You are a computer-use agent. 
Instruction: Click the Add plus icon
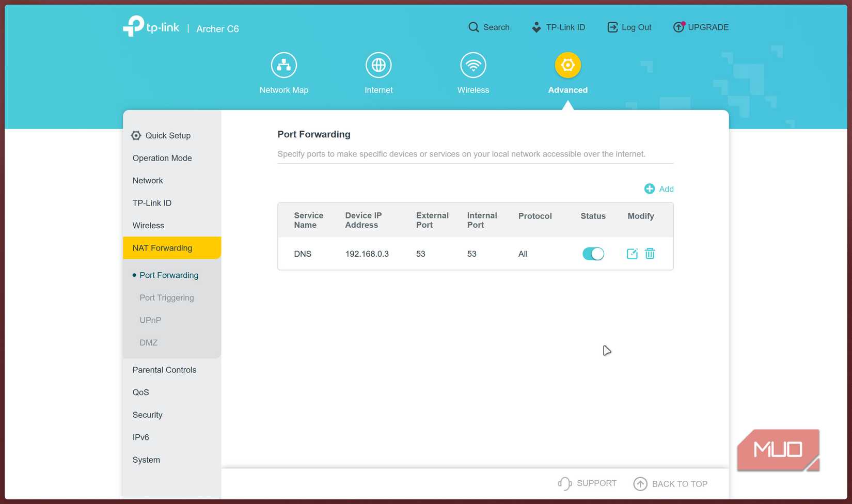pyautogui.click(x=650, y=189)
